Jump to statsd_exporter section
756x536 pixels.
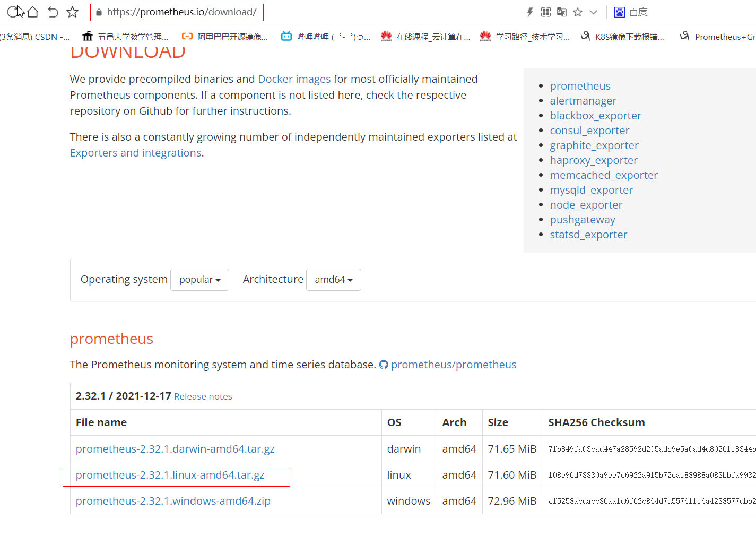click(588, 235)
